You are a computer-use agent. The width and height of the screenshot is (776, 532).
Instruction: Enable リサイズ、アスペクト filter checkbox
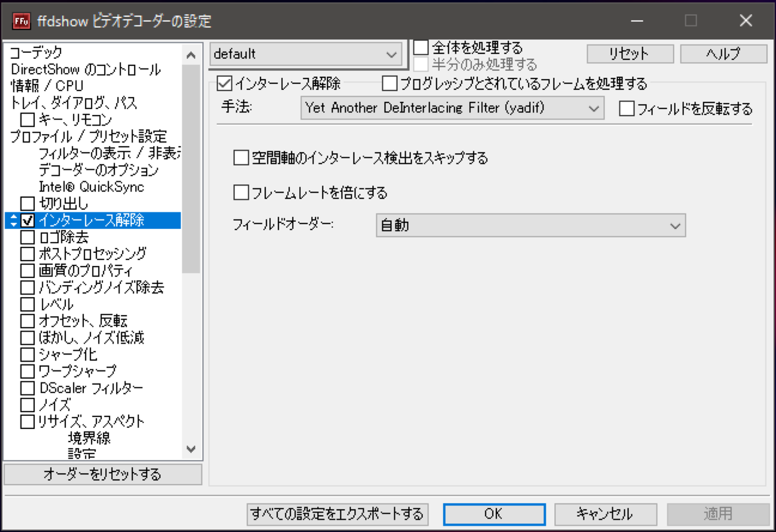tap(27, 422)
